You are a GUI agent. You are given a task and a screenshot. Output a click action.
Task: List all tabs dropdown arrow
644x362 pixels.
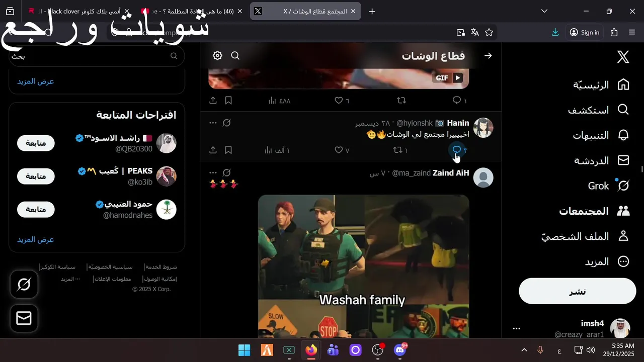tap(544, 11)
